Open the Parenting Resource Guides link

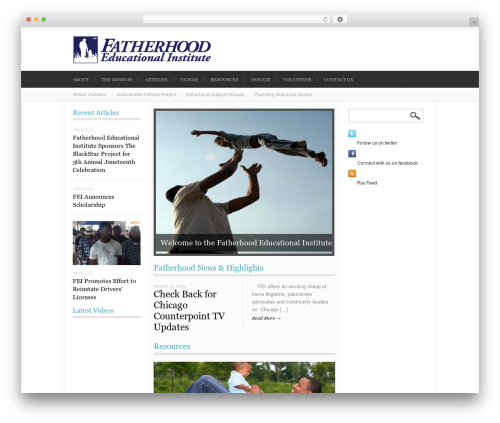283,95
